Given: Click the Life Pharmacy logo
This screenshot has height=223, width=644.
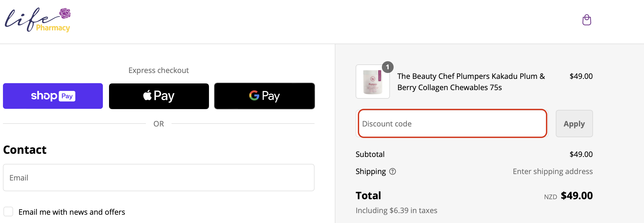Looking at the screenshot, I should pyautogui.click(x=38, y=20).
